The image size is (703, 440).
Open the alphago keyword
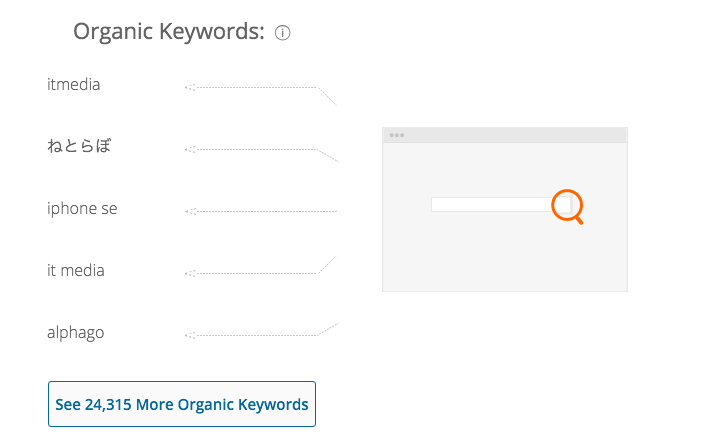(76, 333)
